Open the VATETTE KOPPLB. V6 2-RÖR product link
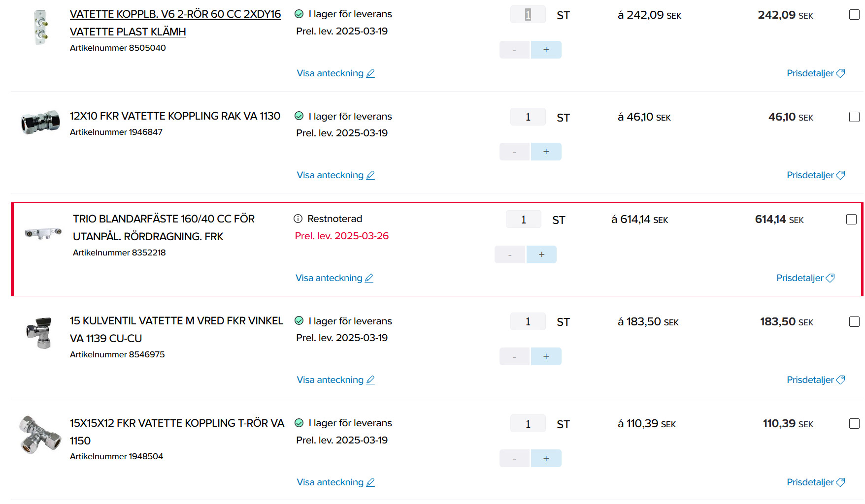 point(175,23)
